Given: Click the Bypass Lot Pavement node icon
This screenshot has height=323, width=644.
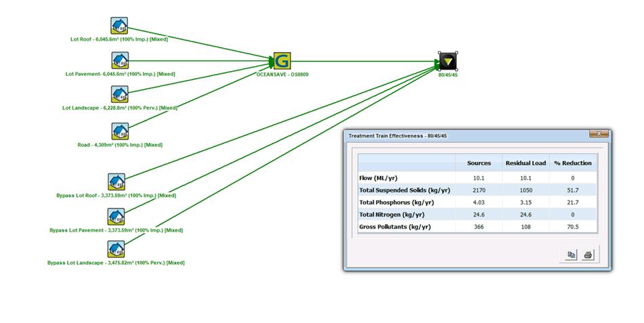Looking at the screenshot, I should tap(116, 217).
